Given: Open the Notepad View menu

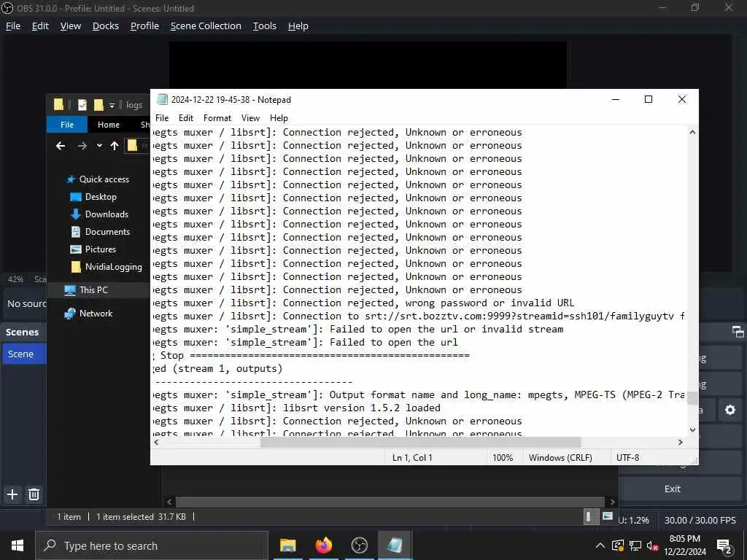Looking at the screenshot, I should [x=250, y=118].
